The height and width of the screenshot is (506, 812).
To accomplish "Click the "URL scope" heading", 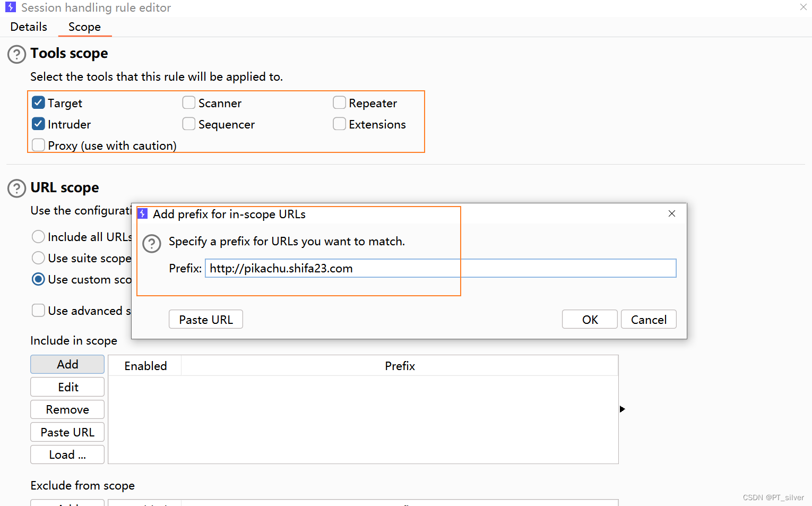I will pos(65,188).
